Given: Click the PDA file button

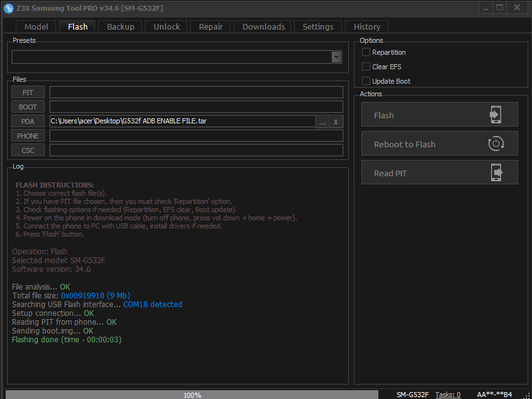Looking at the screenshot, I should [28, 121].
